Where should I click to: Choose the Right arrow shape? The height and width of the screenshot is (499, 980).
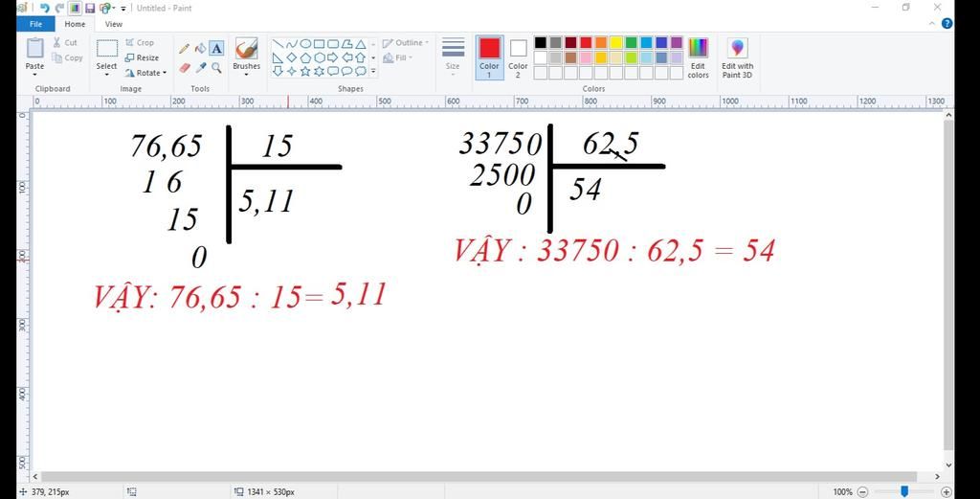332,58
